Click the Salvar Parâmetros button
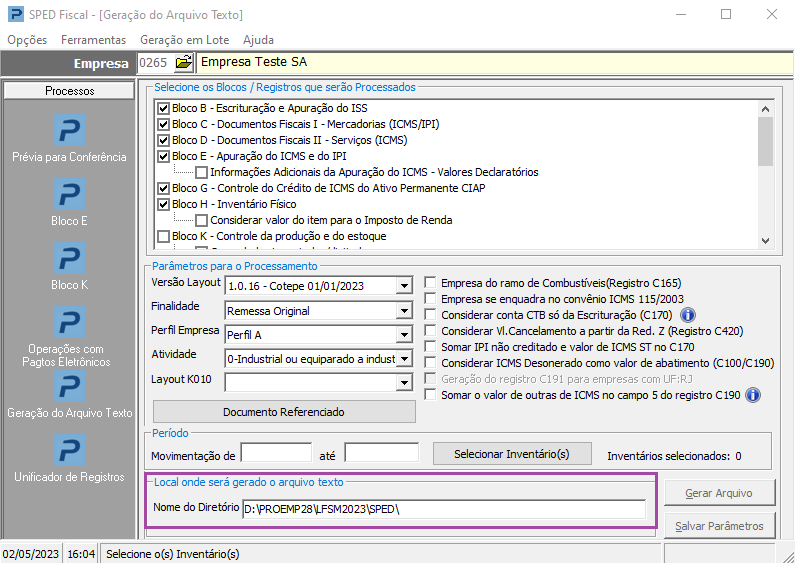Screen dimensions: 795x563 719,526
